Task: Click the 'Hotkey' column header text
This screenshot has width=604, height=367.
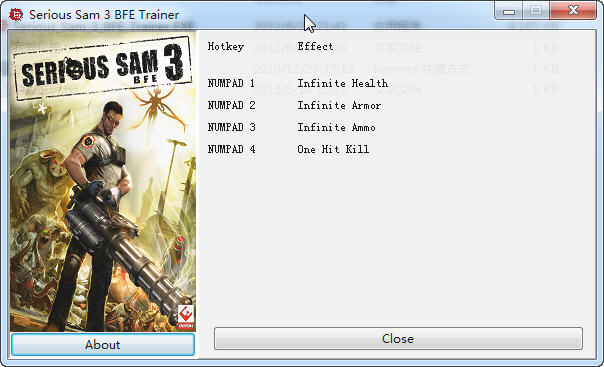Action: point(226,47)
